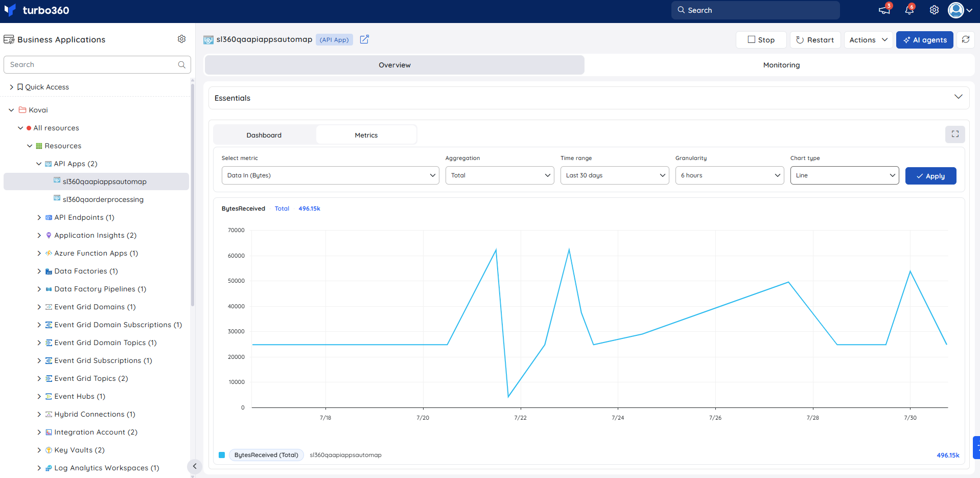This screenshot has width=980, height=478.
Task: Collapse the sidebar with arrow button
Action: tap(194, 466)
